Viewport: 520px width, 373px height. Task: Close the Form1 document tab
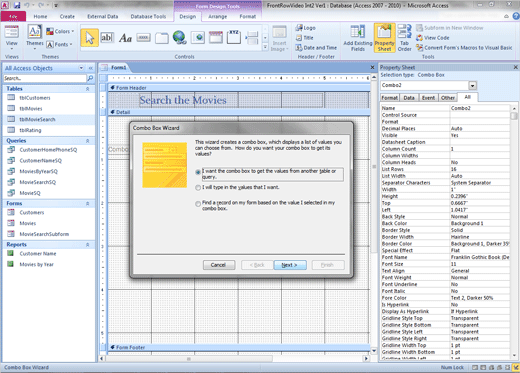point(373,67)
